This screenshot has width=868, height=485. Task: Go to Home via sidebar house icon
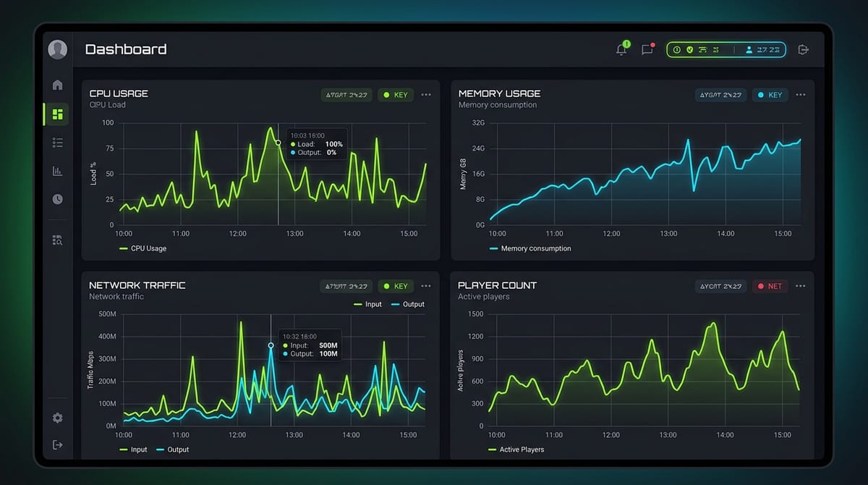point(57,85)
